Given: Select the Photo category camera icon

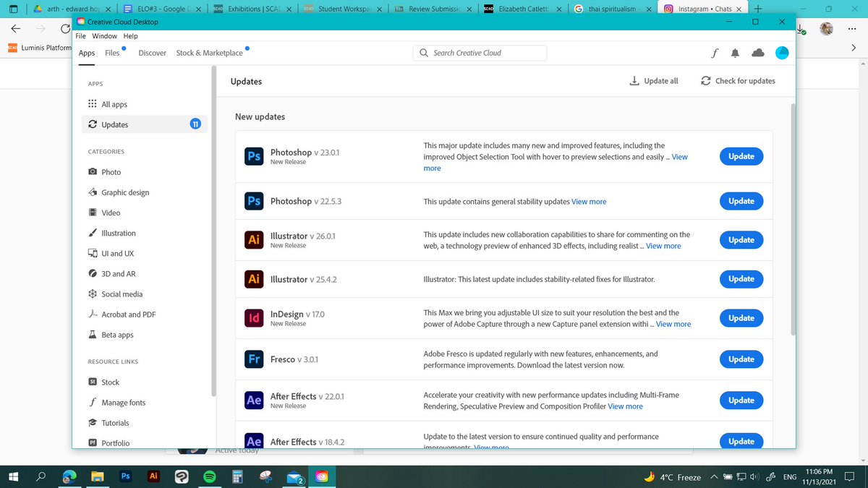Looking at the screenshot, I should point(93,172).
